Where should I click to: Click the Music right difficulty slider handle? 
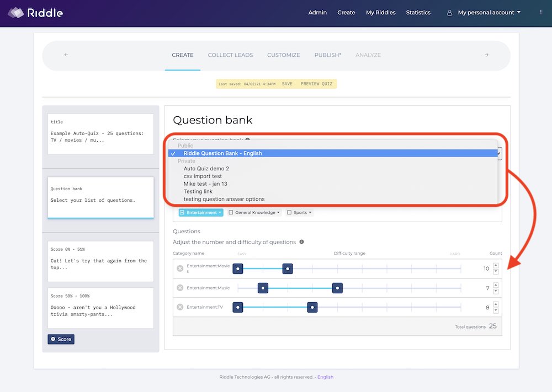click(x=337, y=288)
